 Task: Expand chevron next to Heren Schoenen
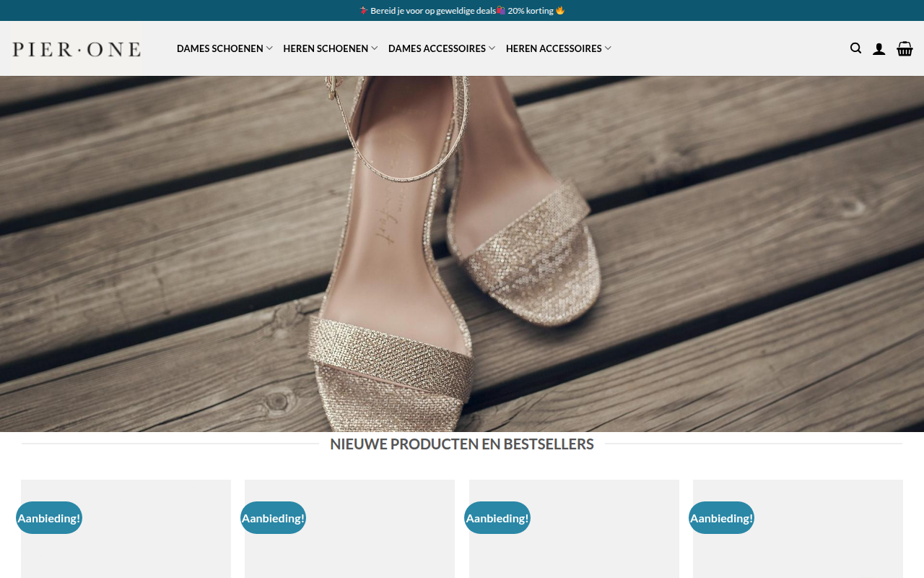tap(374, 48)
